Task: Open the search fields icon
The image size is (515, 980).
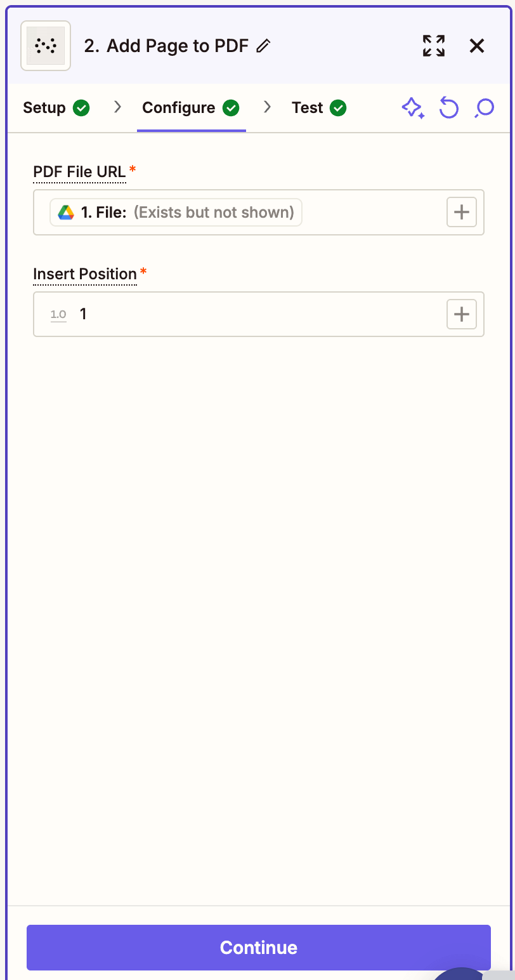Action: pos(484,108)
